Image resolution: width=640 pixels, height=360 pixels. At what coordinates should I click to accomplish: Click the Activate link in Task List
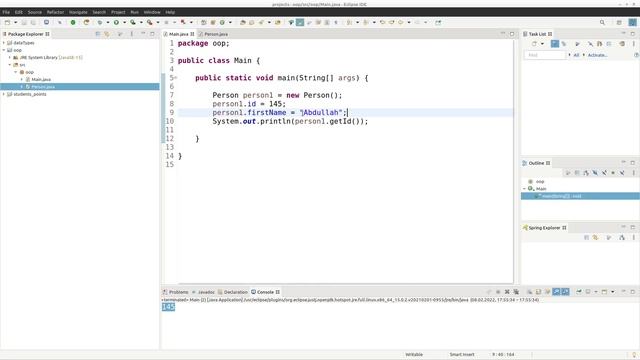pyautogui.click(x=598, y=55)
